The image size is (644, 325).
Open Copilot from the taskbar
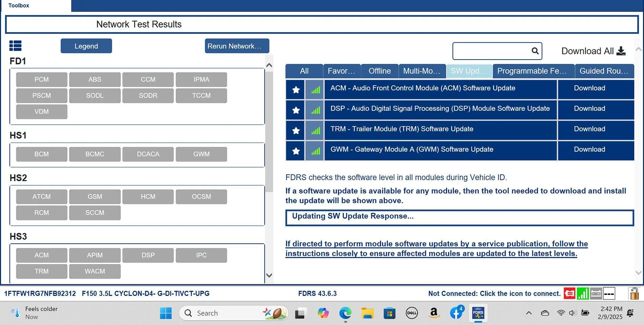(323, 313)
